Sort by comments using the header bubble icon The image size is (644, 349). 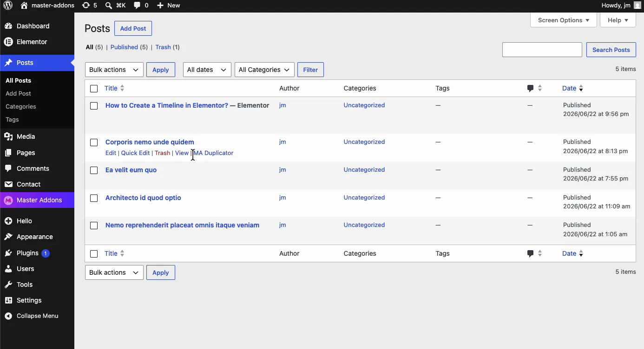click(x=530, y=88)
